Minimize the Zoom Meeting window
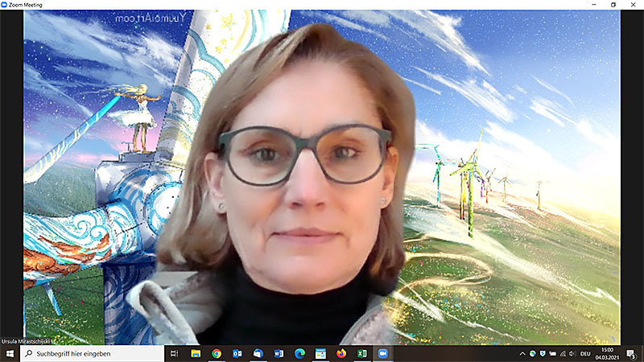Screen dimensions: 644x362 click(x=594, y=5)
